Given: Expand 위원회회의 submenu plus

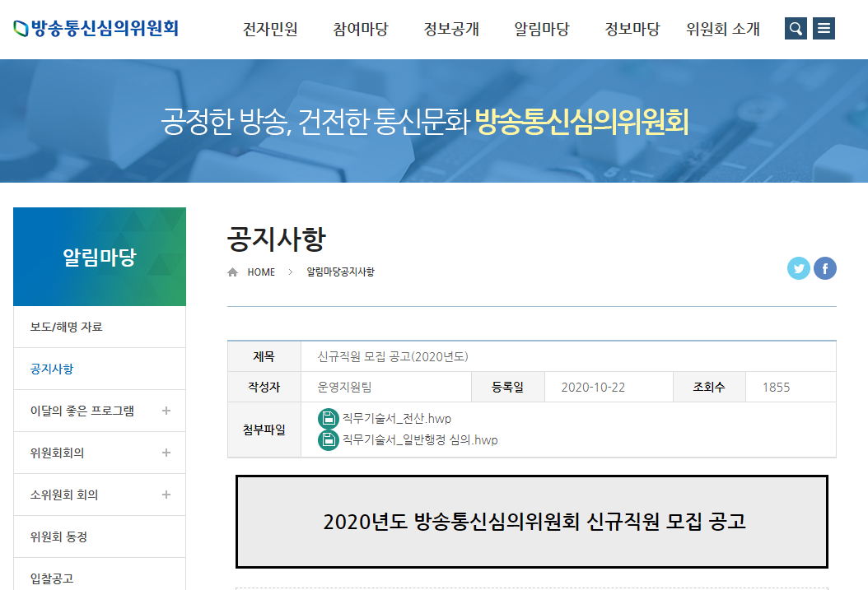Looking at the screenshot, I should 166,453.
